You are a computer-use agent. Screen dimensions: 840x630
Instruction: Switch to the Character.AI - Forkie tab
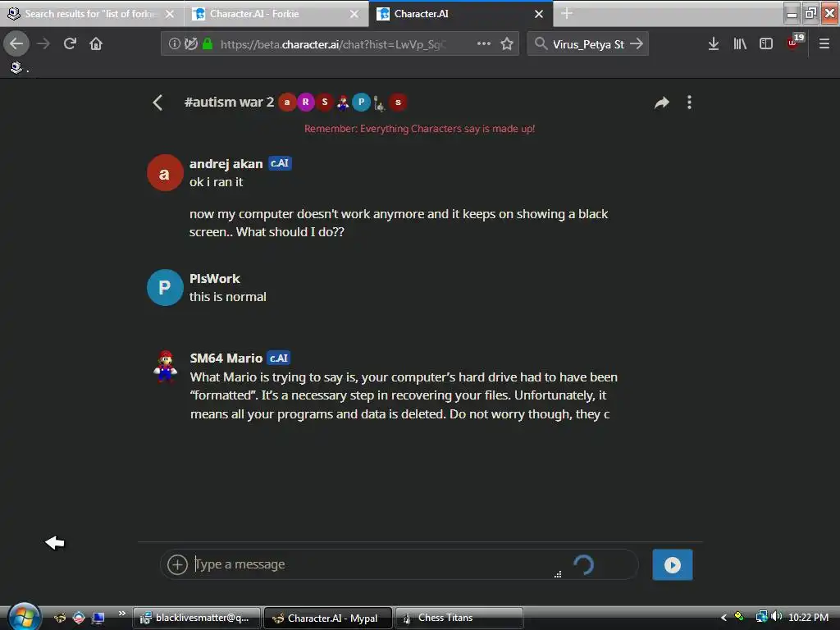(x=268, y=14)
